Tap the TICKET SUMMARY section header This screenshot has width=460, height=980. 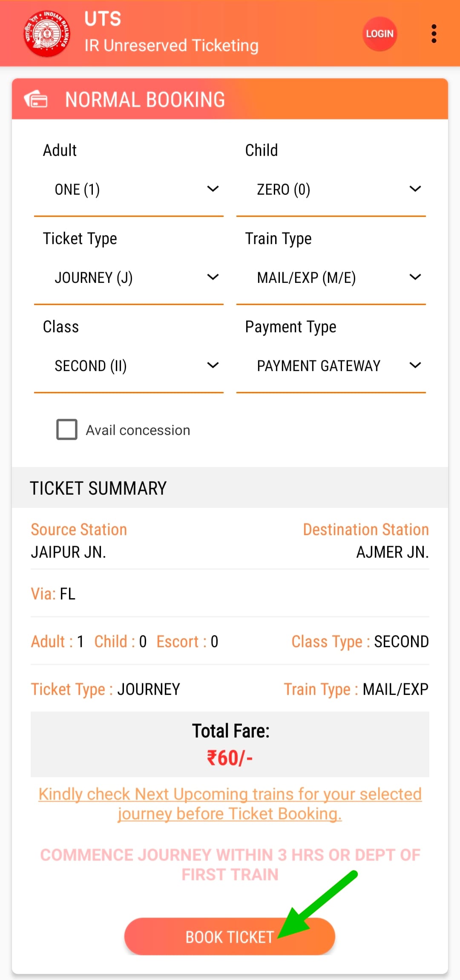pyautogui.click(x=230, y=487)
